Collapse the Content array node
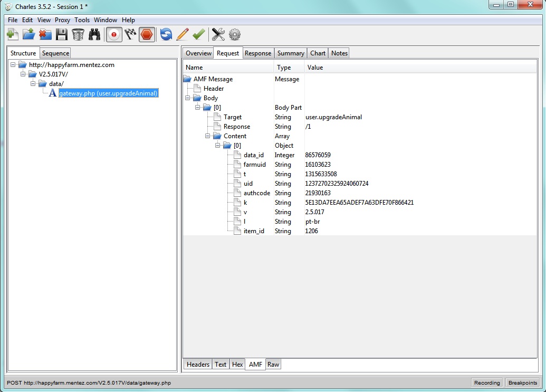 click(207, 136)
